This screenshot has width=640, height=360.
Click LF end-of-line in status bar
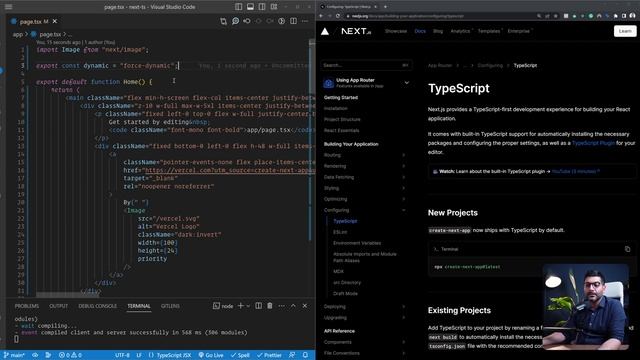pos(139,356)
